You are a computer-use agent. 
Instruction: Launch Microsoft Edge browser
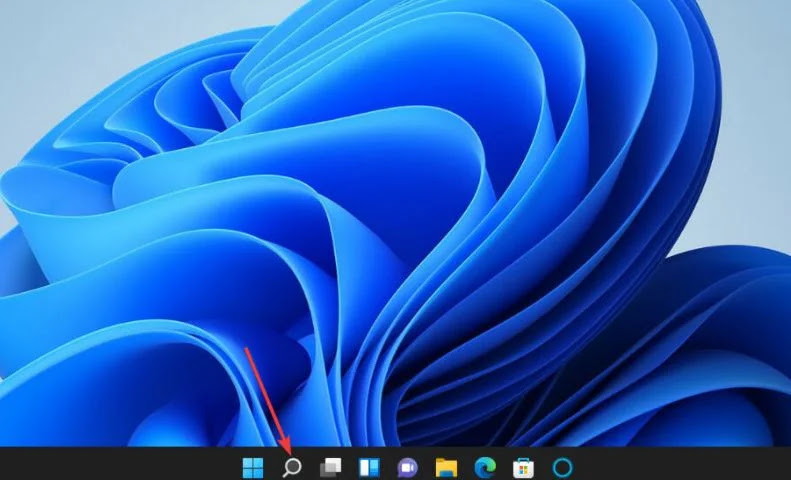[485, 467]
